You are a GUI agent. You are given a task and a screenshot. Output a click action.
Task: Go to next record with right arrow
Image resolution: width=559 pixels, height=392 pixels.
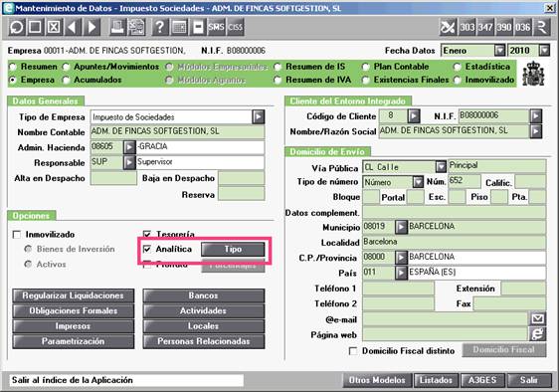[92, 27]
